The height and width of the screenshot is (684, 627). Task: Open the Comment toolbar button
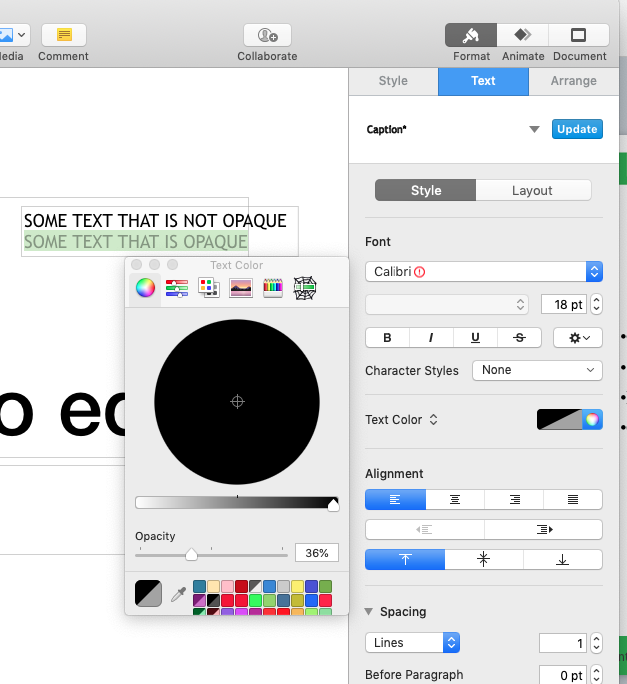[64, 35]
